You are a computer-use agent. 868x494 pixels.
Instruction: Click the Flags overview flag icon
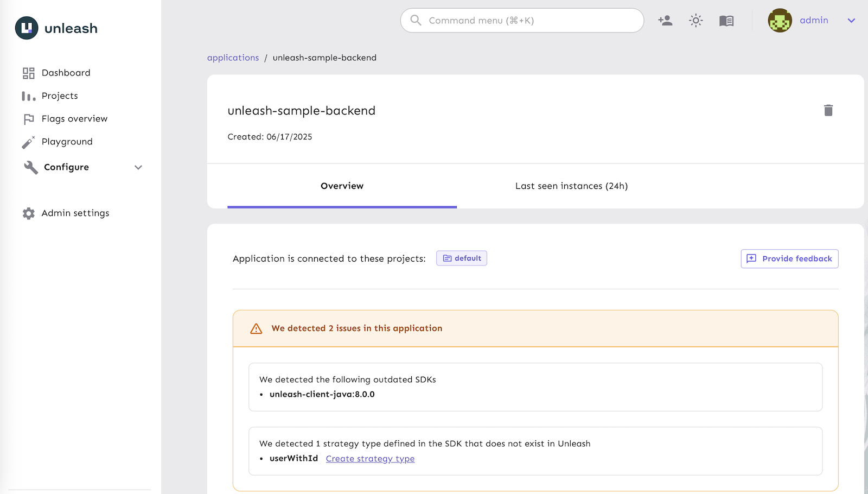[28, 119]
